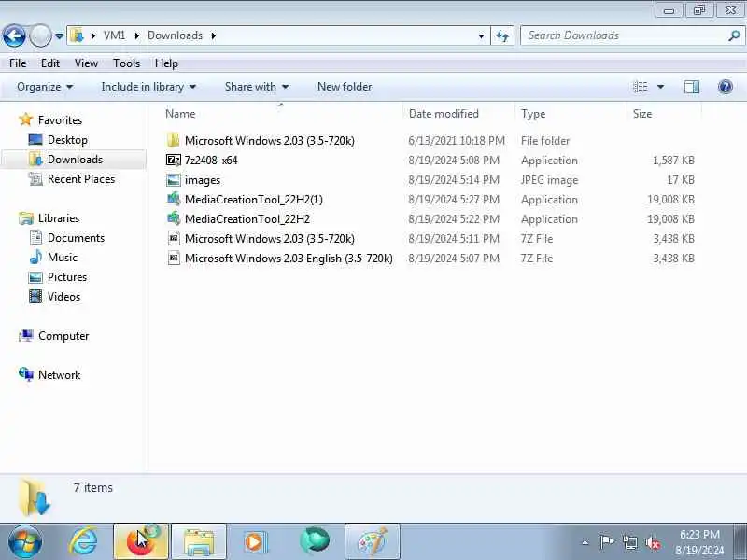The image size is (747, 560).
Task: Open the recent pages arrow beside Forward
Action: [x=59, y=35]
